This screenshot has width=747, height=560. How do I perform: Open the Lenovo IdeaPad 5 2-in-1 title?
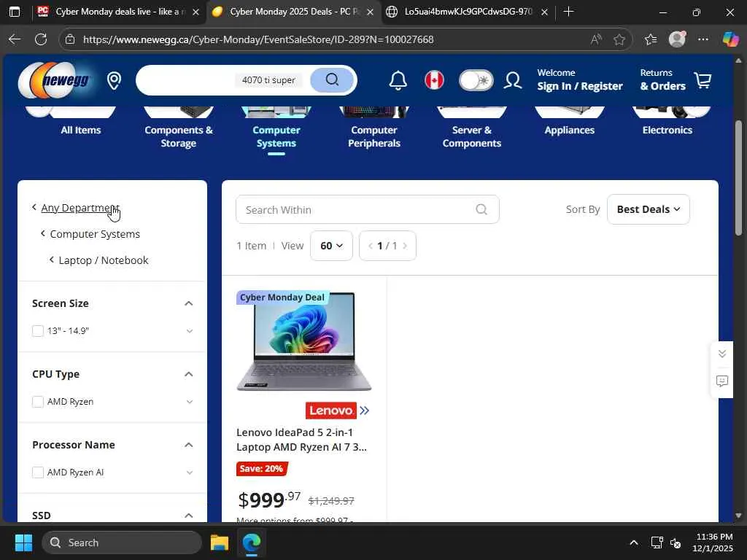coord(302,440)
